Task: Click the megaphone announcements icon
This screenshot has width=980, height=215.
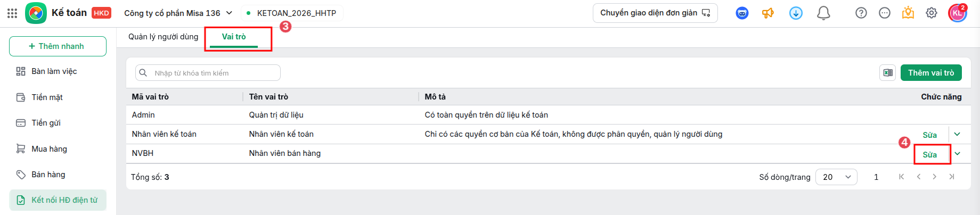Action: (x=768, y=13)
